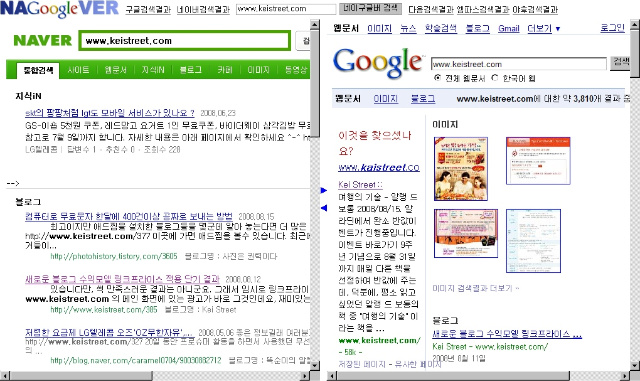Click Naver pane horizontal scrollbar thumb
The width and height of the screenshot is (640, 381).
coord(81,375)
